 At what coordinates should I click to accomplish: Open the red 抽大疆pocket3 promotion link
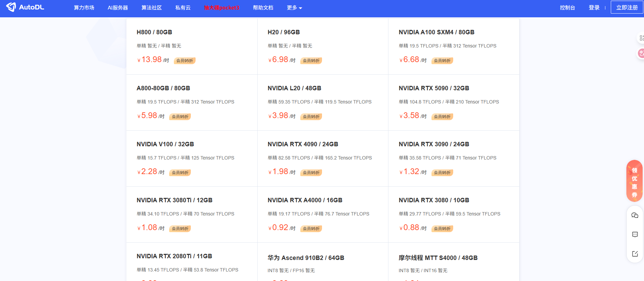click(x=222, y=7)
